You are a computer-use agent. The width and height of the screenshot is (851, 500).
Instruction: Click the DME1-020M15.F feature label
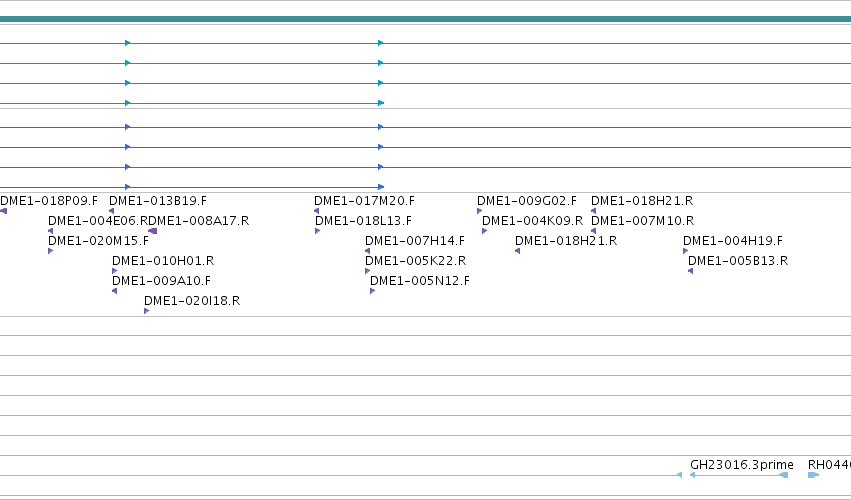tap(98, 241)
